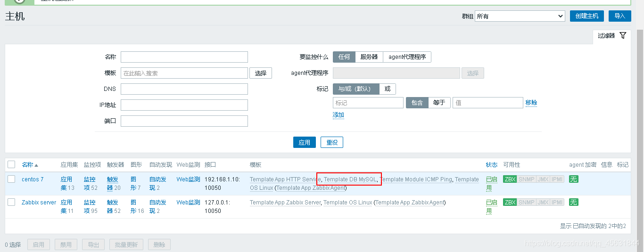The width and height of the screenshot is (644, 252).
Task: Click the 移除 tag link
Action: (x=531, y=103)
